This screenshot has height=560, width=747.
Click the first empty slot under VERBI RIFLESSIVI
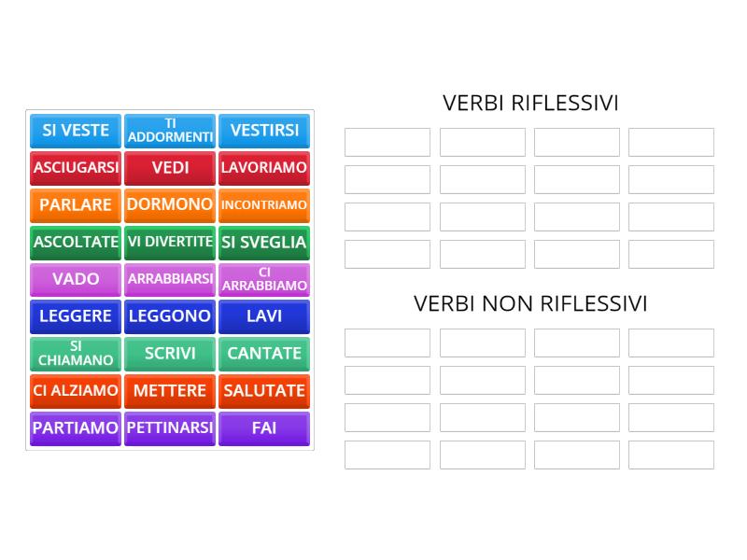click(x=387, y=142)
